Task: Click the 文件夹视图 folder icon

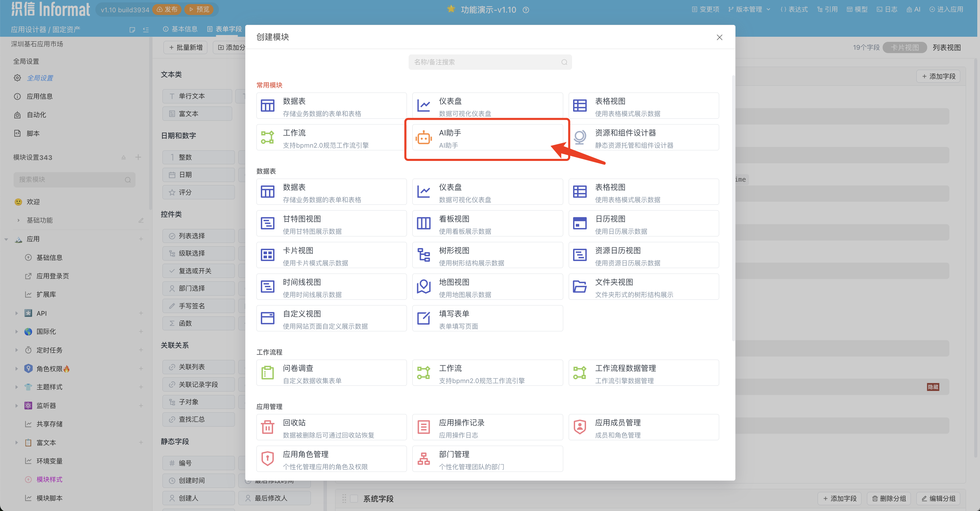Action: coord(580,287)
